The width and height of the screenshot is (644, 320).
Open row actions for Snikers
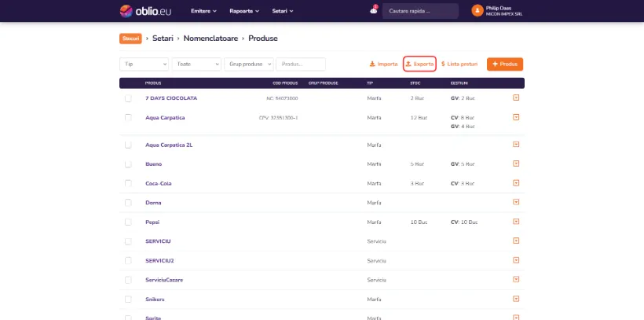click(516, 299)
